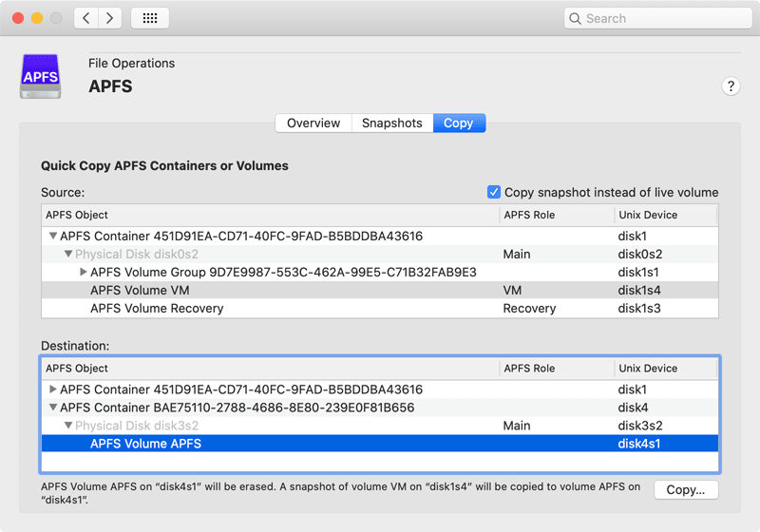Image resolution: width=760 pixels, height=532 pixels.
Task: Click the magnifier icon in the search field
Action: 575,18
